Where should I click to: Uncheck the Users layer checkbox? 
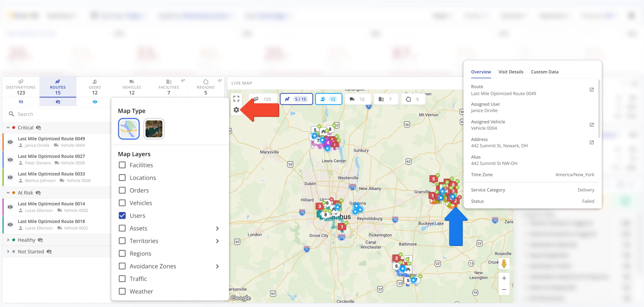pyautogui.click(x=122, y=215)
